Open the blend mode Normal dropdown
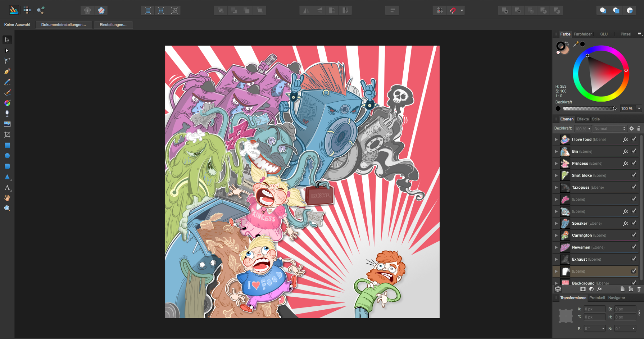644x339 pixels. tap(610, 128)
